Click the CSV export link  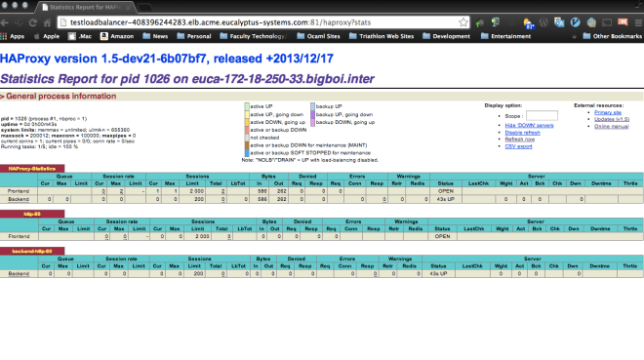pyautogui.click(x=518, y=146)
